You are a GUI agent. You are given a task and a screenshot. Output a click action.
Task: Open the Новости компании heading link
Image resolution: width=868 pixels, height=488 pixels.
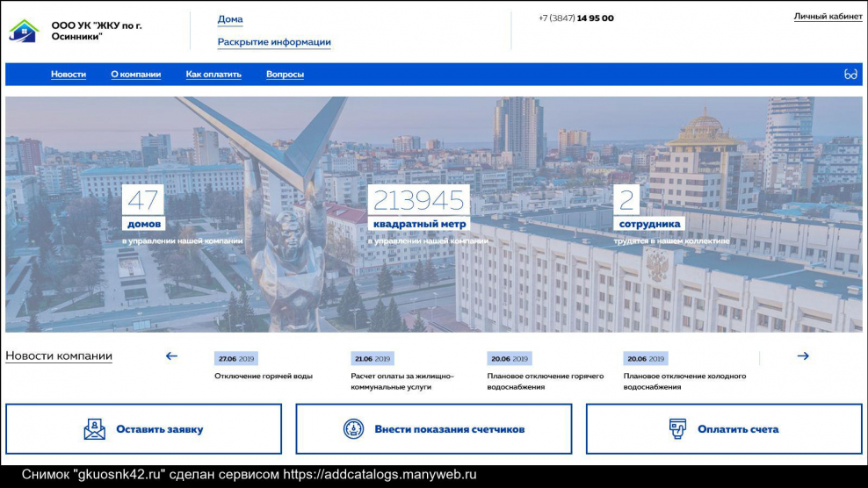coord(59,356)
